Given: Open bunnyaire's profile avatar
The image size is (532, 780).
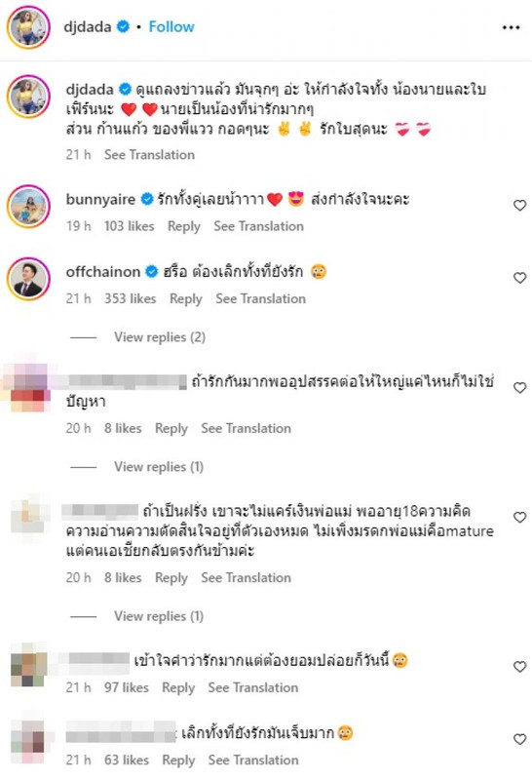Looking at the screenshot, I should point(28,206).
